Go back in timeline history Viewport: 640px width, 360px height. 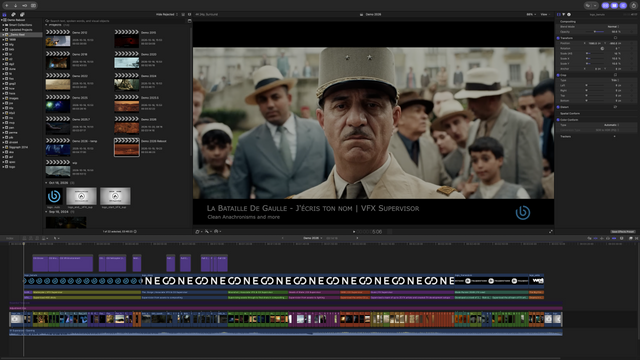[x=282, y=238]
